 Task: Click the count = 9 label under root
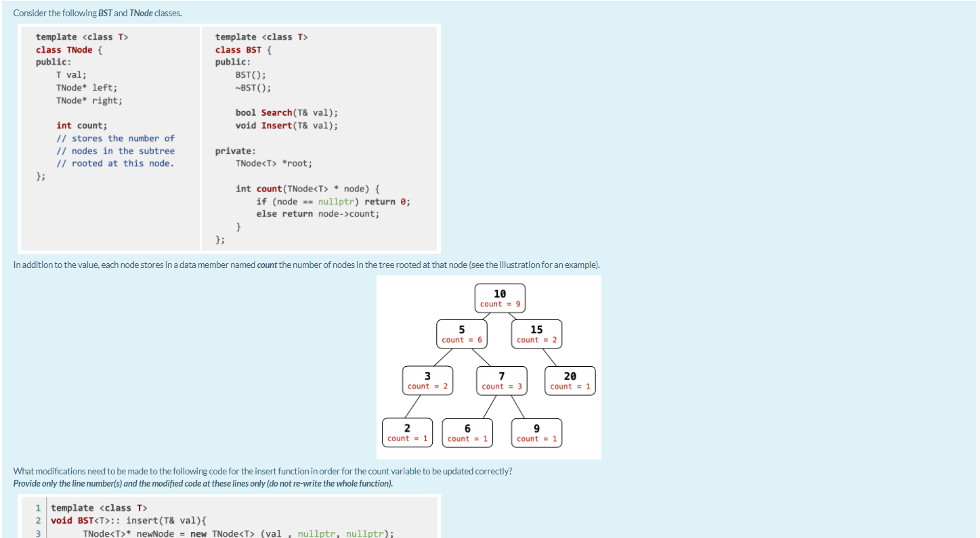coord(500,304)
